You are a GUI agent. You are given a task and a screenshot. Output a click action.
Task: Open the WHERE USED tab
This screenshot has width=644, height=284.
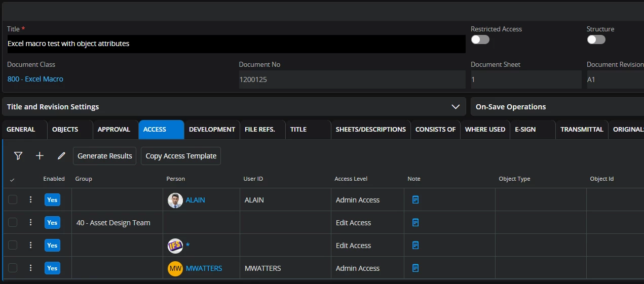click(x=485, y=130)
